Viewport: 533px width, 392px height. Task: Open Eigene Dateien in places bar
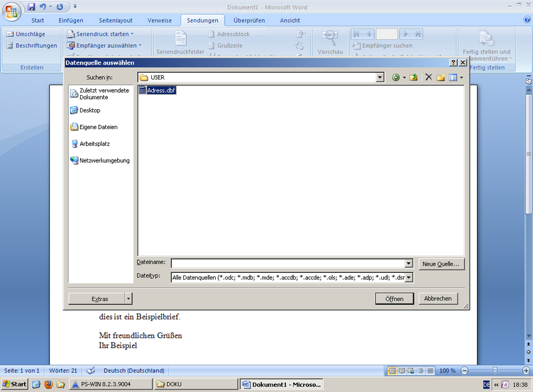coord(94,127)
